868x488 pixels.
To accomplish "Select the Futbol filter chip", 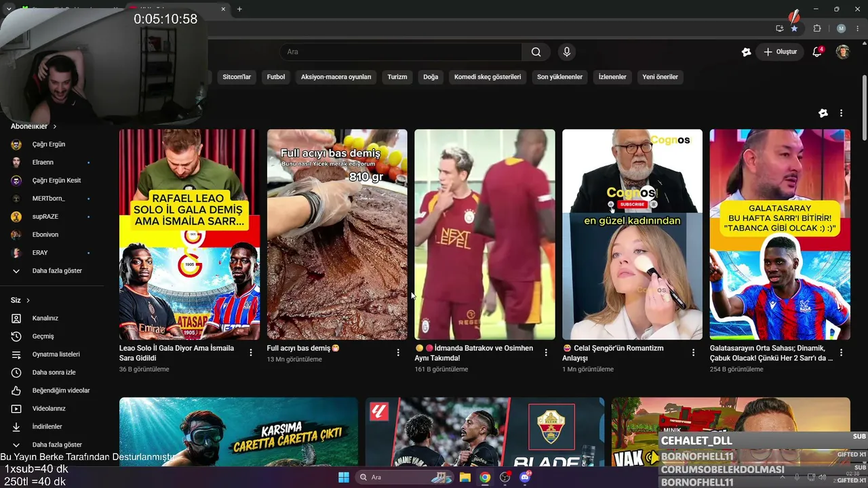I will (x=276, y=77).
